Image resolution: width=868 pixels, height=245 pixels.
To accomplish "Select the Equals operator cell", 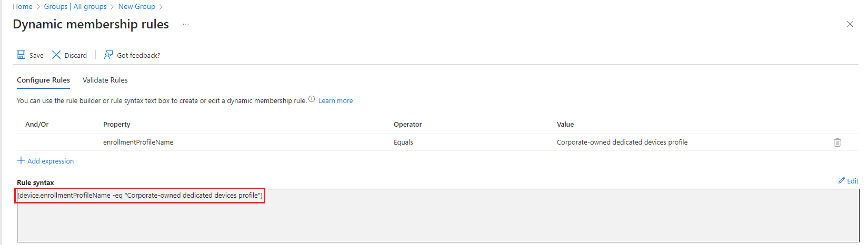I will [x=403, y=142].
